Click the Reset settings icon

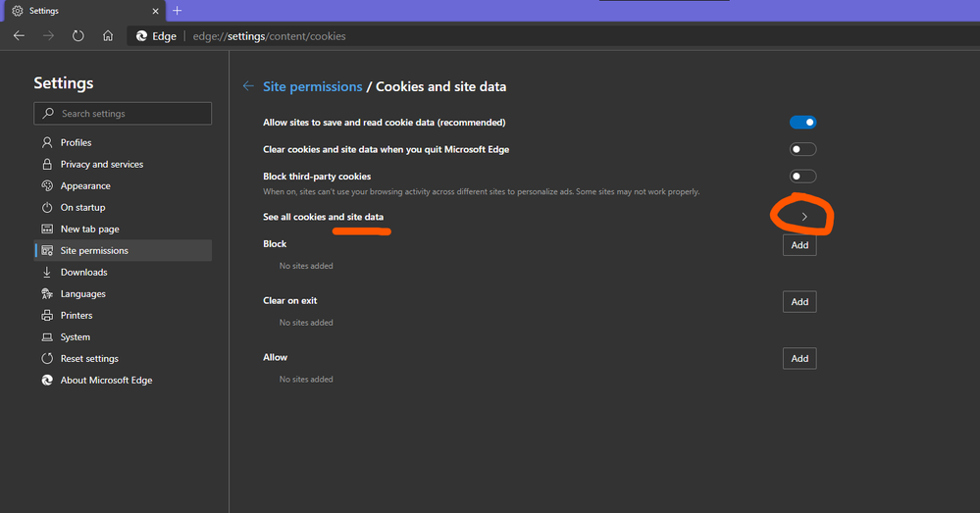point(47,359)
